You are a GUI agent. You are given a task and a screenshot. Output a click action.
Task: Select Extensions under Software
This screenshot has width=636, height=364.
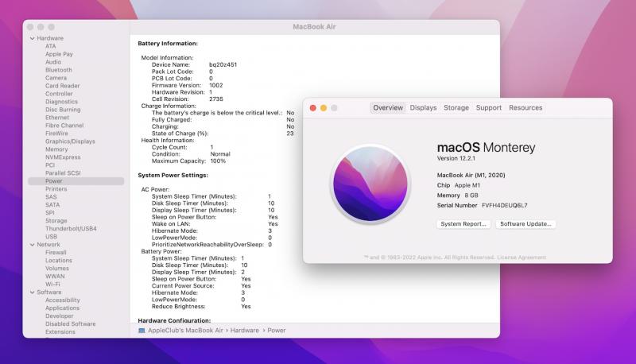pos(60,332)
